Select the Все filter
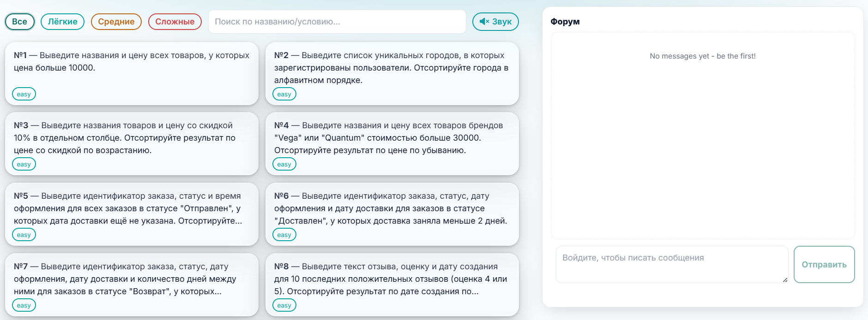Image resolution: width=868 pixels, height=320 pixels. tap(19, 22)
